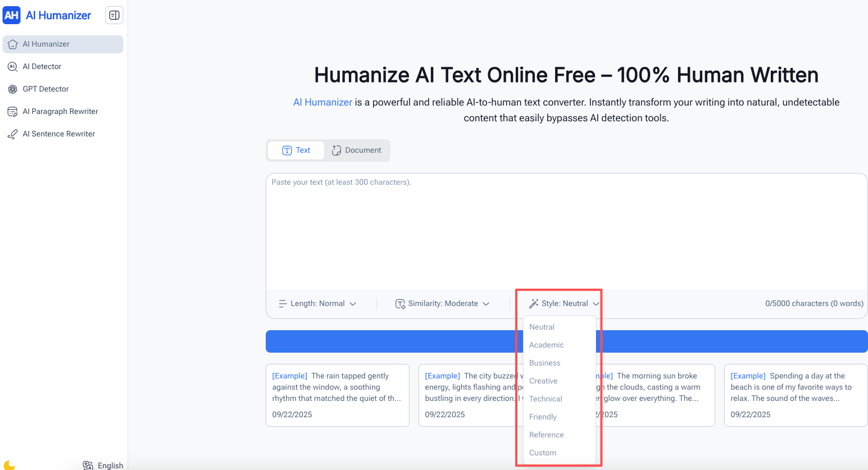This screenshot has width=868, height=470.
Task: Switch to the Document tab
Action: [357, 150]
